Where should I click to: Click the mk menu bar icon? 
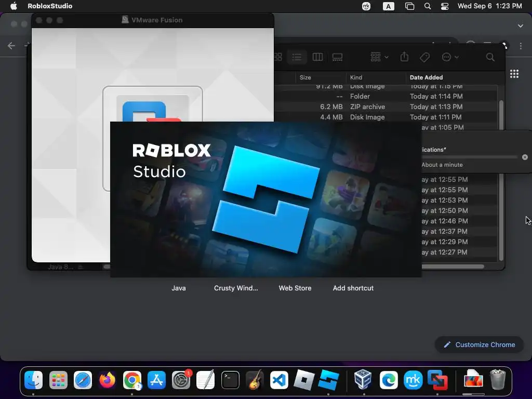pyautogui.click(x=366, y=6)
